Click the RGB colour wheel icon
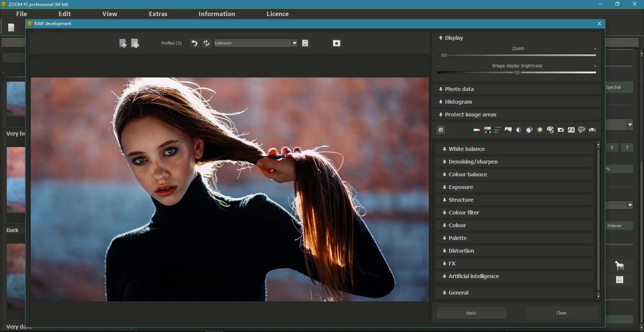The width and height of the screenshot is (644, 332). (x=539, y=130)
